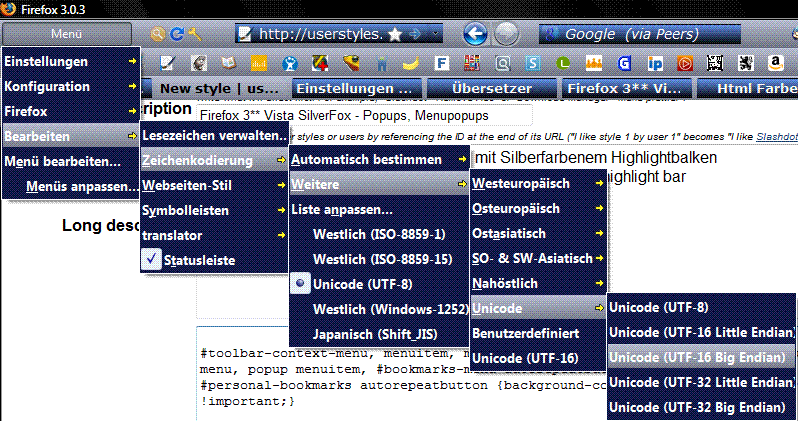Open the red-cross square bookmark icon

(x=320, y=63)
